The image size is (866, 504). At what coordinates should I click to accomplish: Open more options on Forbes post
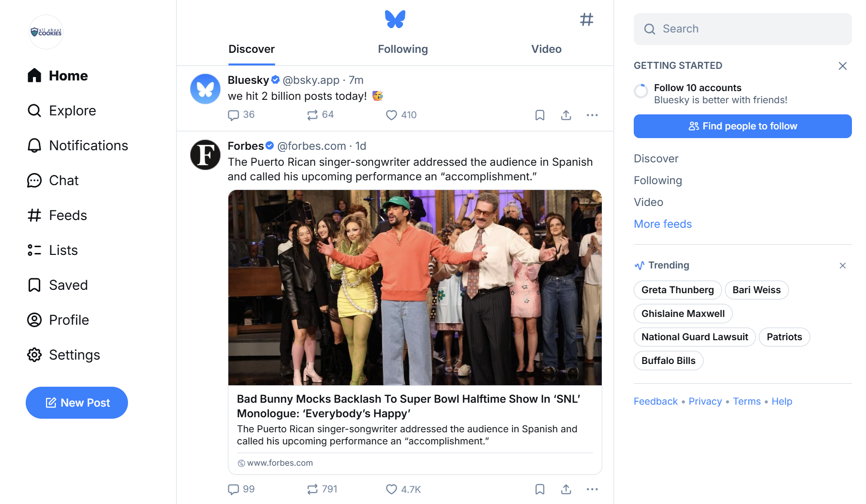(592, 489)
